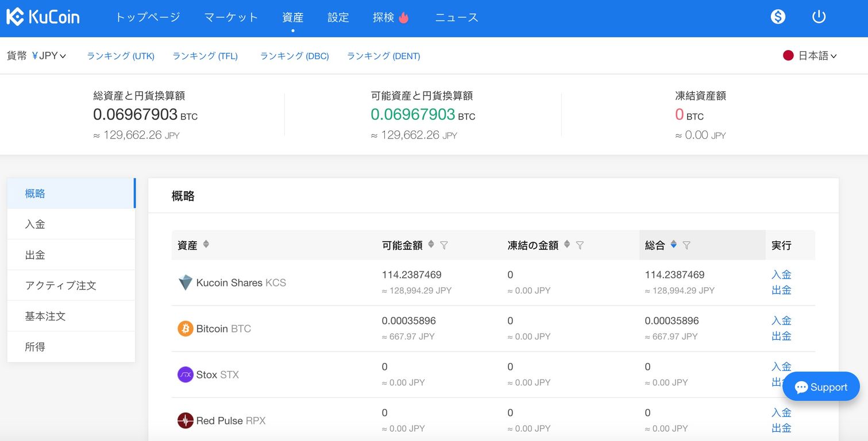This screenshot has height=441, width=868.
Task: Open the dollar-sign currency icon in header
Action: coord(778,17)
